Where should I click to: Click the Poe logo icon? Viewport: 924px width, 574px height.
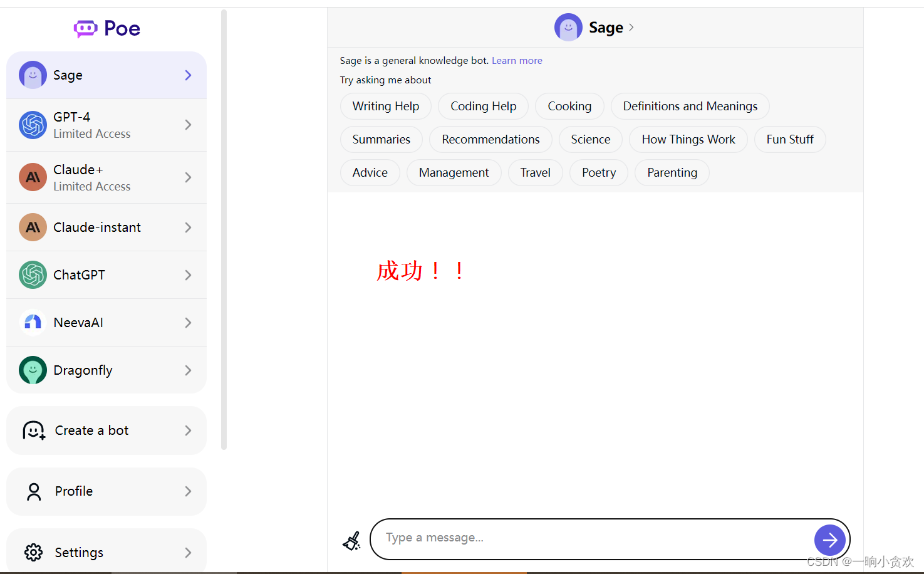[85, 28]
